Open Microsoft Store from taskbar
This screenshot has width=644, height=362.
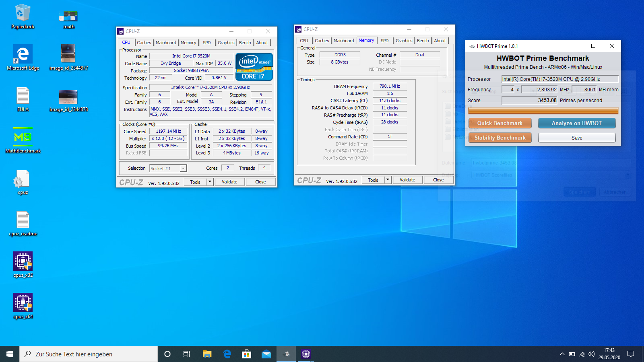pyautogui.click(x=246, y=354)
